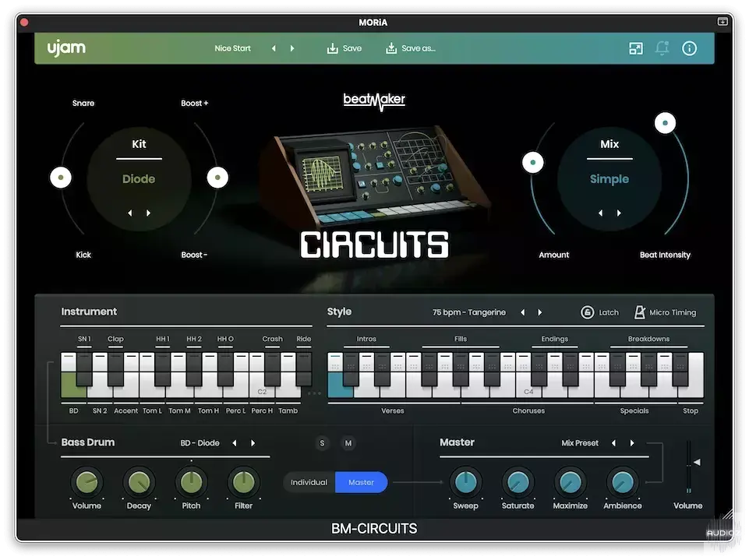Switch output routing to Master
Image resolution: width=749 pixels, height=560 pixels.
point(361,482)
